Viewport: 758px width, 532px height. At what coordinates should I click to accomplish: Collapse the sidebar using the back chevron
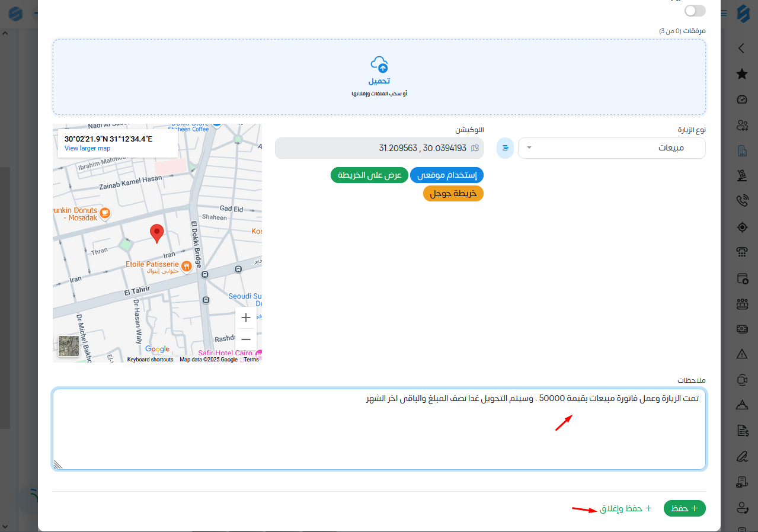click(741, 49)
